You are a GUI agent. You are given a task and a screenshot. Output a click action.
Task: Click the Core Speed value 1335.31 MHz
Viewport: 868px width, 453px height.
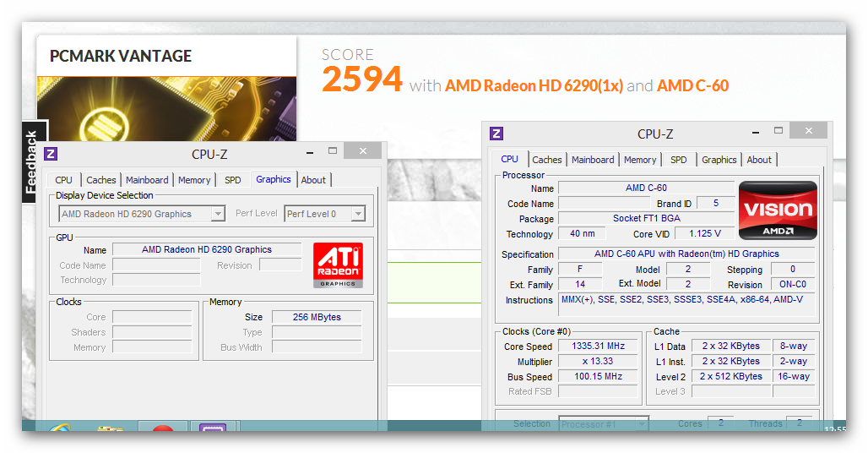click(x=598, y=347)
